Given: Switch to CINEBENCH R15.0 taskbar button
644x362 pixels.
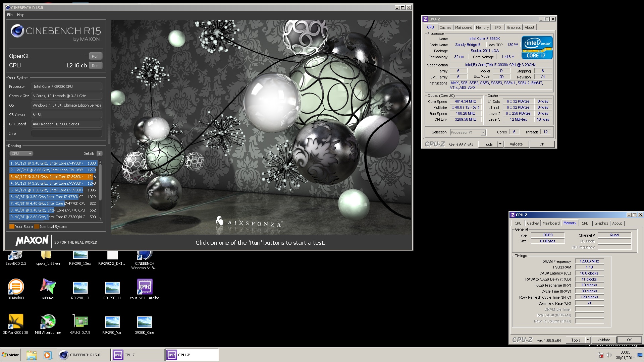Looking at the screenshot, I should pyautogui.click(x=84, y=355).
